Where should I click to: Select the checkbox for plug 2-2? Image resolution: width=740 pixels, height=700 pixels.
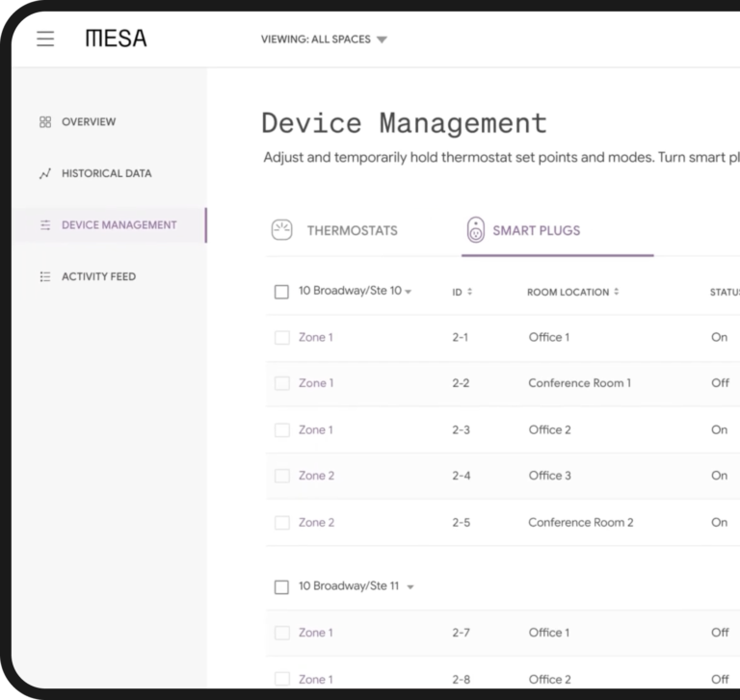coord(282,383)
